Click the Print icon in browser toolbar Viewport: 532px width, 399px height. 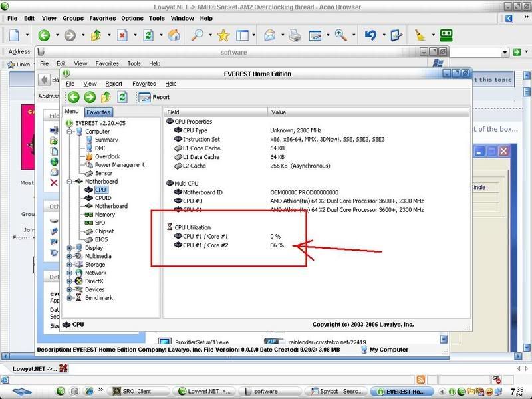coord(295,35)
